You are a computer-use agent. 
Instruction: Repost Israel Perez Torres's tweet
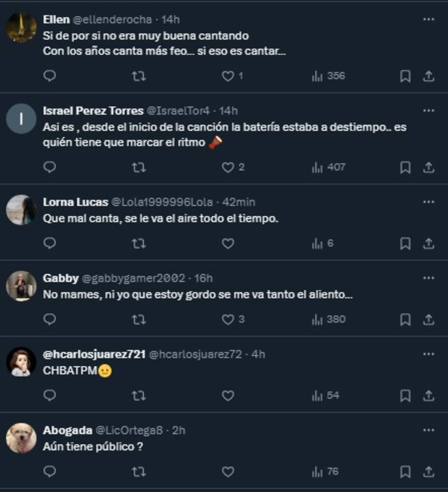[139, 167]
